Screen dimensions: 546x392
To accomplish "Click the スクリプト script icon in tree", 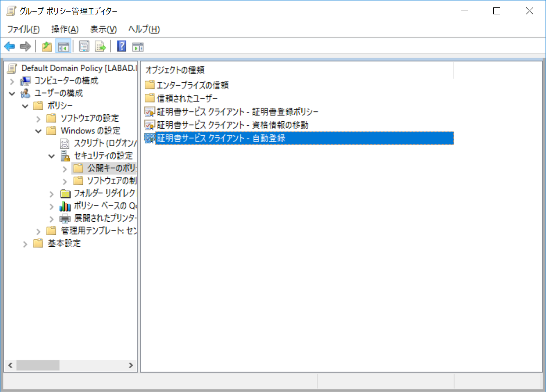I will point(65,143).
